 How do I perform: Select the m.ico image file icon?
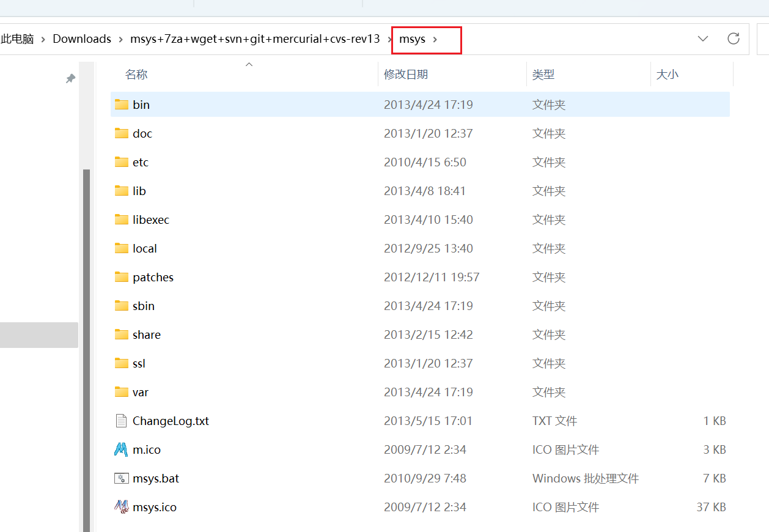click(120, 449)
